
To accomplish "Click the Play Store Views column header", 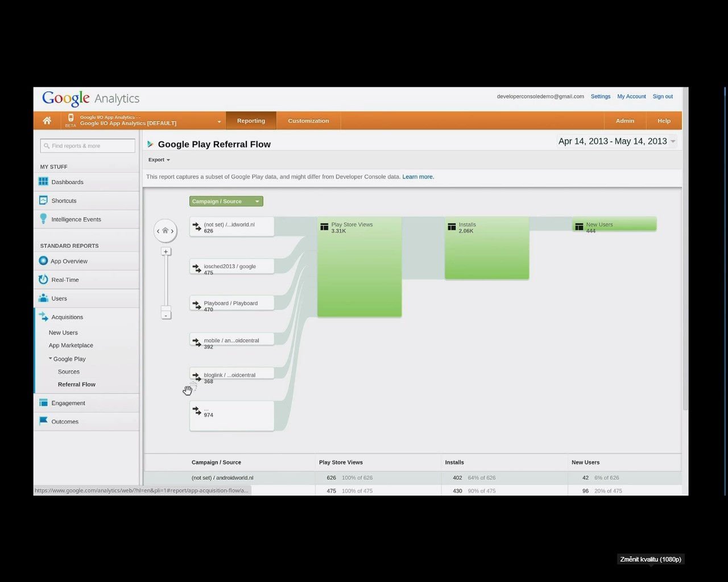I will [x=341, y=462].
